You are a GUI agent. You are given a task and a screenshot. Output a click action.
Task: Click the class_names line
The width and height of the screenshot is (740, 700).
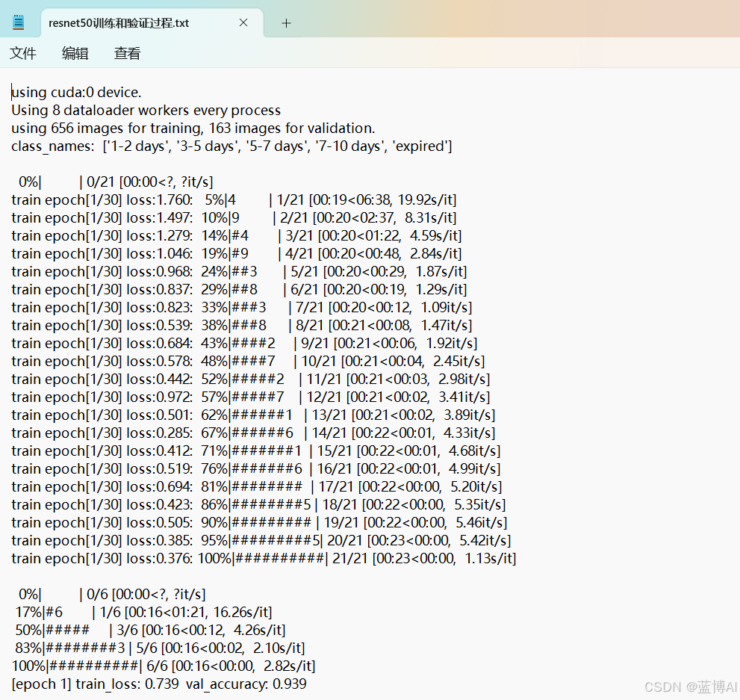tap(231, 146)
